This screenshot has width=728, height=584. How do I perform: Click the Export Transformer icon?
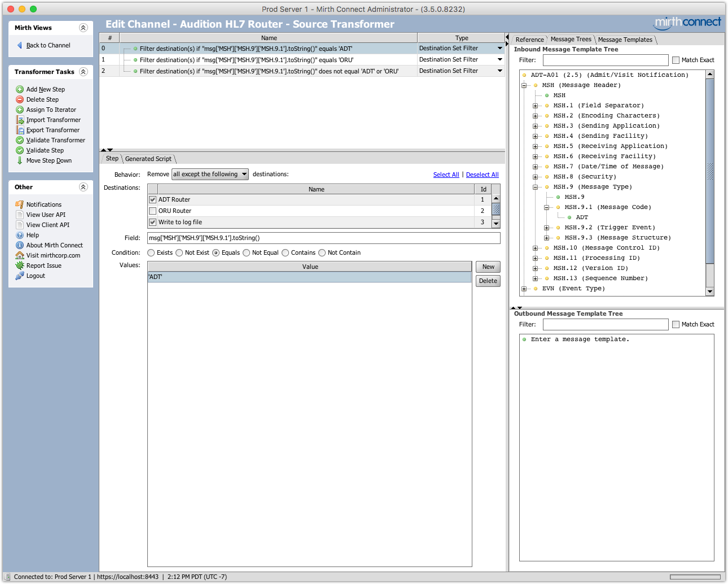20,130
